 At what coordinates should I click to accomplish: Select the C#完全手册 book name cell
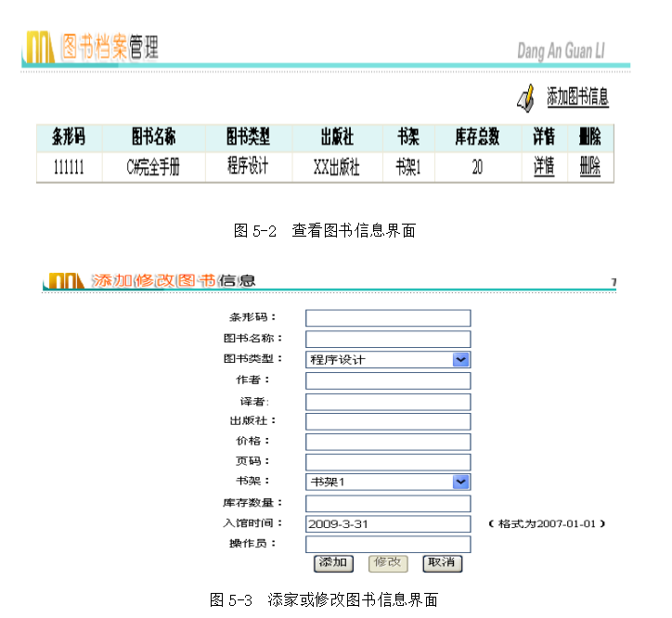[153, 167]
